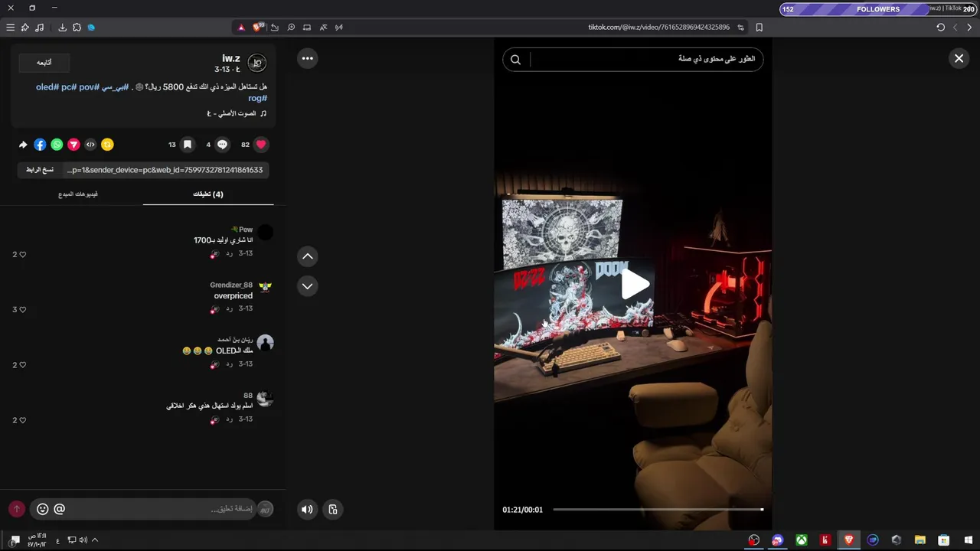Open taskbar volume control
The width and height of the screenshot is (980, 551).
coord(83,540)
